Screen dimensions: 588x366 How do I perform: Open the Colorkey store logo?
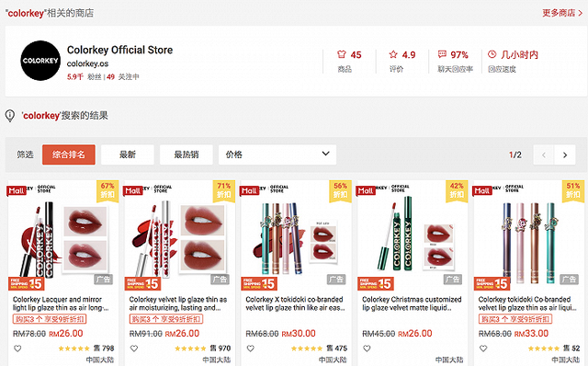pos(40,61)
